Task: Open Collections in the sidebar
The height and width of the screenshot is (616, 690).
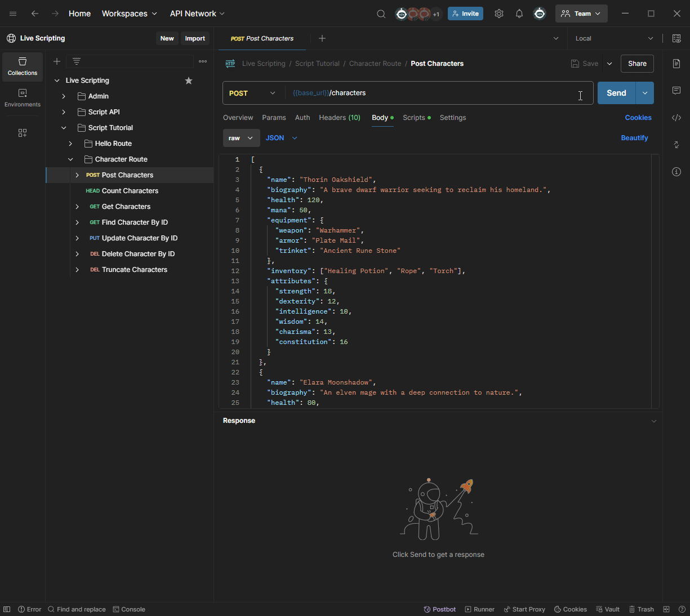Action: pyautogui.click(x=23, y=66)
